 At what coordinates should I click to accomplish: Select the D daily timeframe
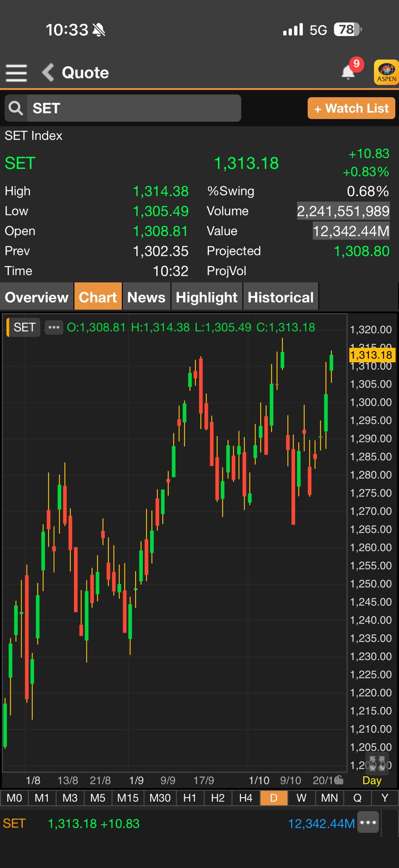pyautogui.click(x=274, y=798)
